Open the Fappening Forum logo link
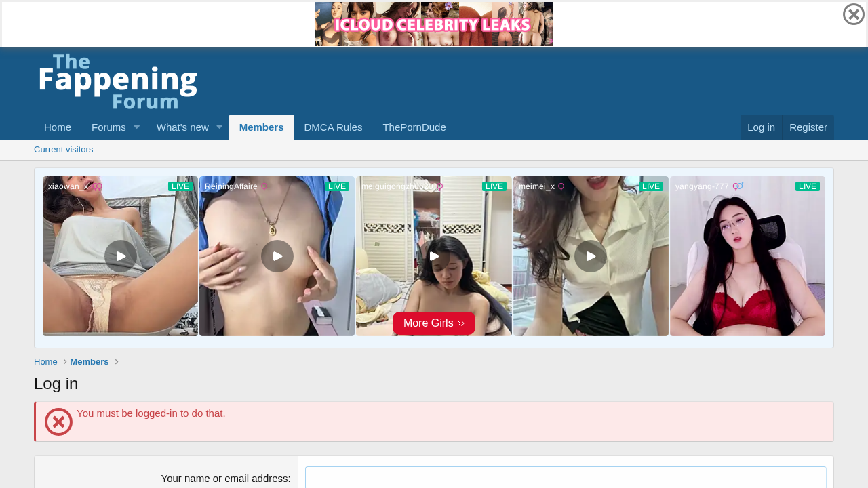The image size is (868, 488). [x=118, y=81]
